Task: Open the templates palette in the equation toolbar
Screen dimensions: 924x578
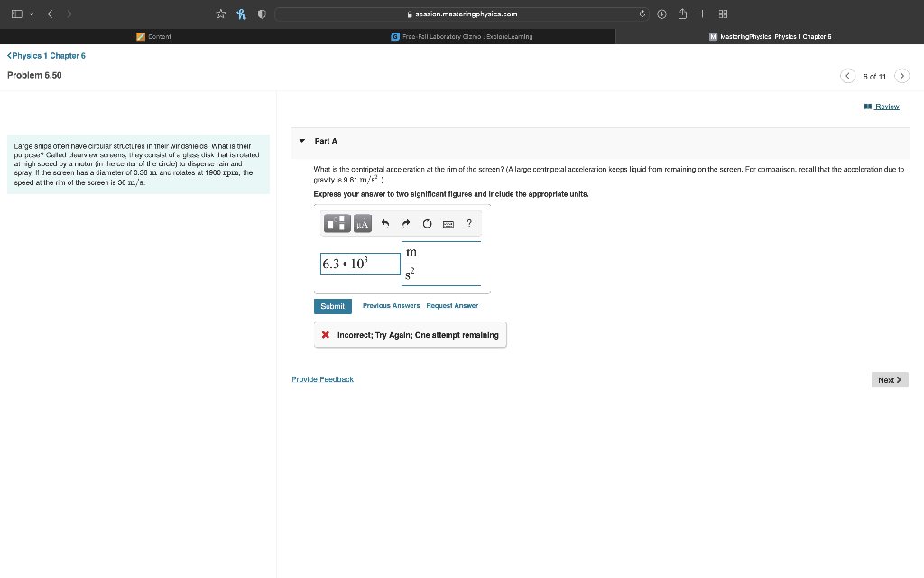Action: click(x=337, y=223)
